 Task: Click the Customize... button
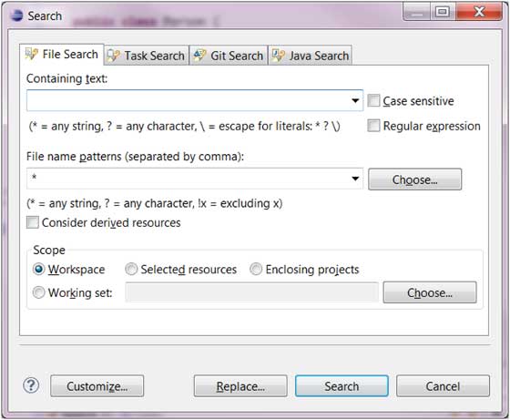tap(97, 386)
